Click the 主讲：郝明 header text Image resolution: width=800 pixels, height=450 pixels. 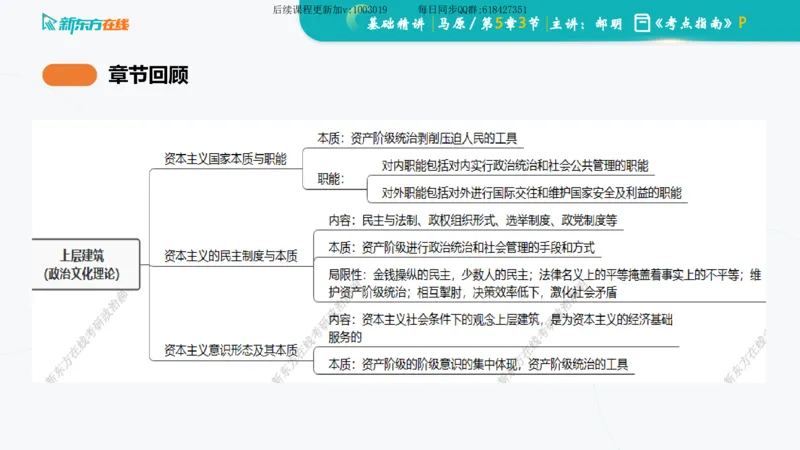(586, 24)
